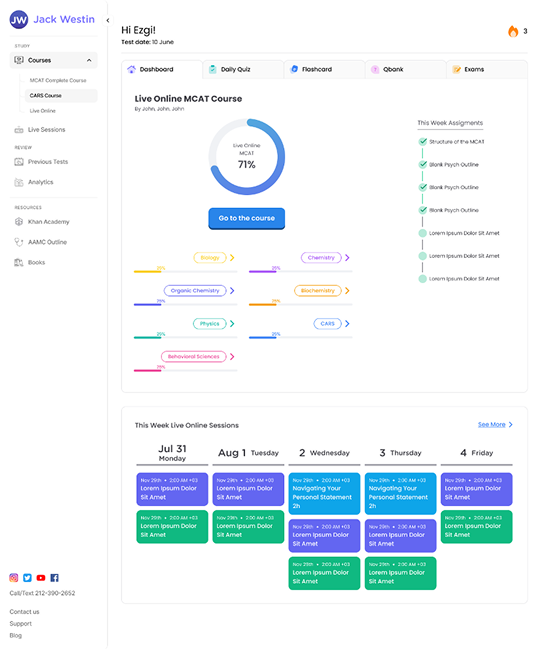This screenshot has width=540, height=650.
Task: Switch to the Exams tab
Action: coord(487,70)
